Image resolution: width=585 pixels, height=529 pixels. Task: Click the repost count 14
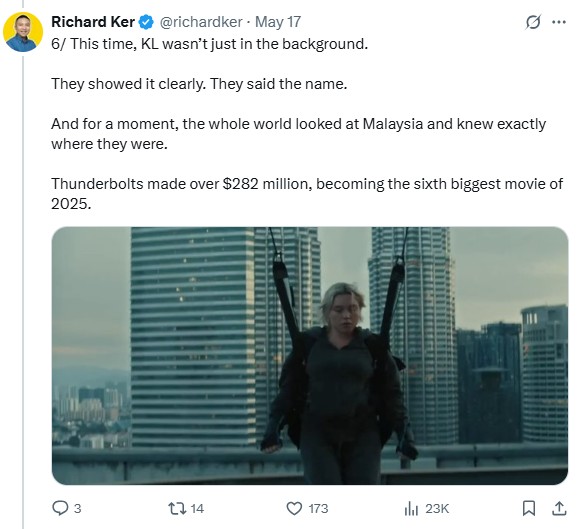pos(197,508)
